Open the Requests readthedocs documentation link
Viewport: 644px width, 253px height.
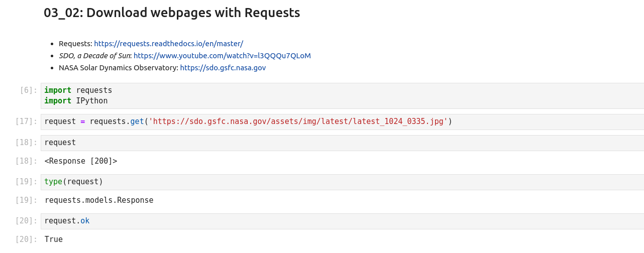(x=168, y=44)
